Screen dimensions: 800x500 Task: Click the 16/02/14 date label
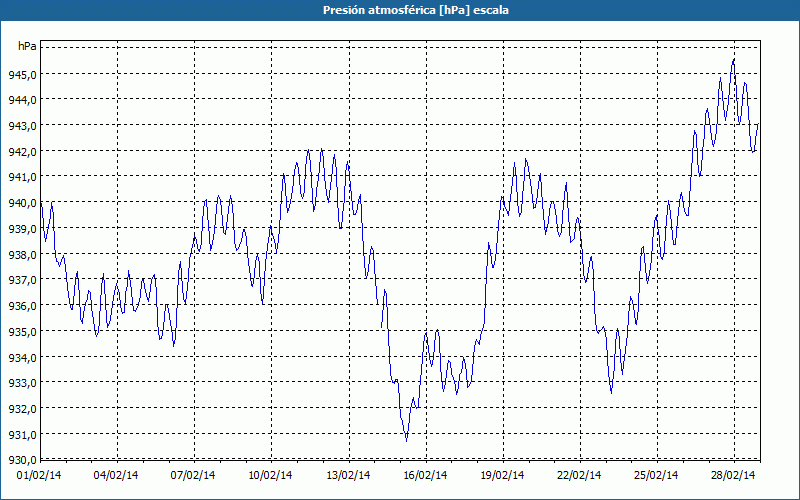point(425,476)
